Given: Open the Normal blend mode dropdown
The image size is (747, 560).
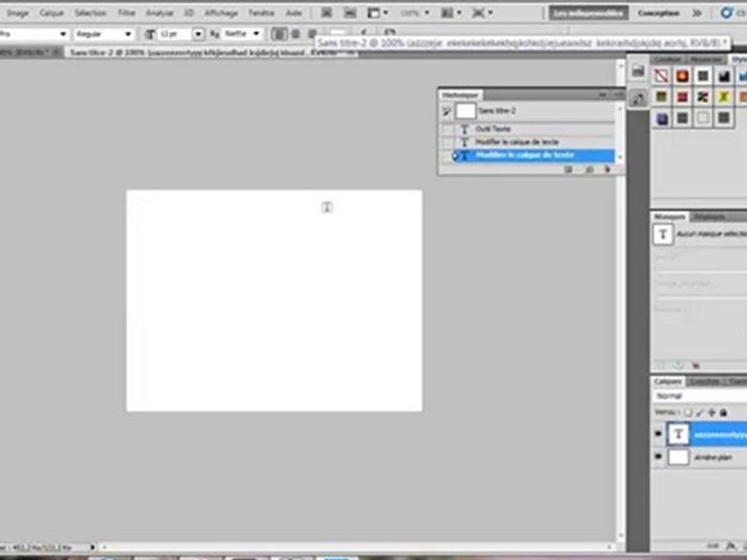Looking at the screenshot, I should pyautogui.click(x=700, y=396).
